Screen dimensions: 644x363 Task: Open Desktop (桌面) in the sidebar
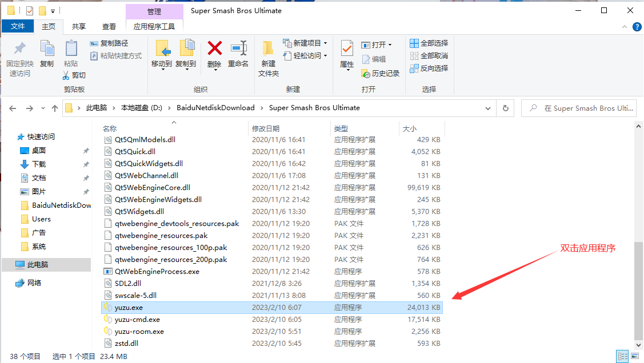(39, 151)
